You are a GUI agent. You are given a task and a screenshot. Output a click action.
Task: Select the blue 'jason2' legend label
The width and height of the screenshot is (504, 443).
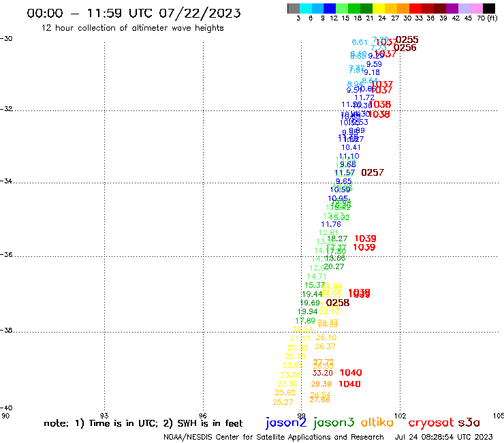click(286, 423)
